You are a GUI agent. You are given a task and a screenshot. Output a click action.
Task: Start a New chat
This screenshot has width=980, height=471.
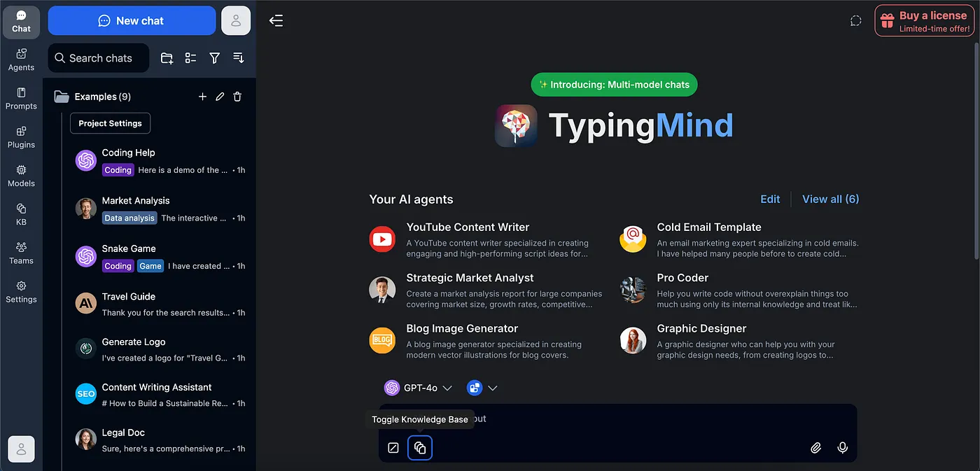coord(132,21)
